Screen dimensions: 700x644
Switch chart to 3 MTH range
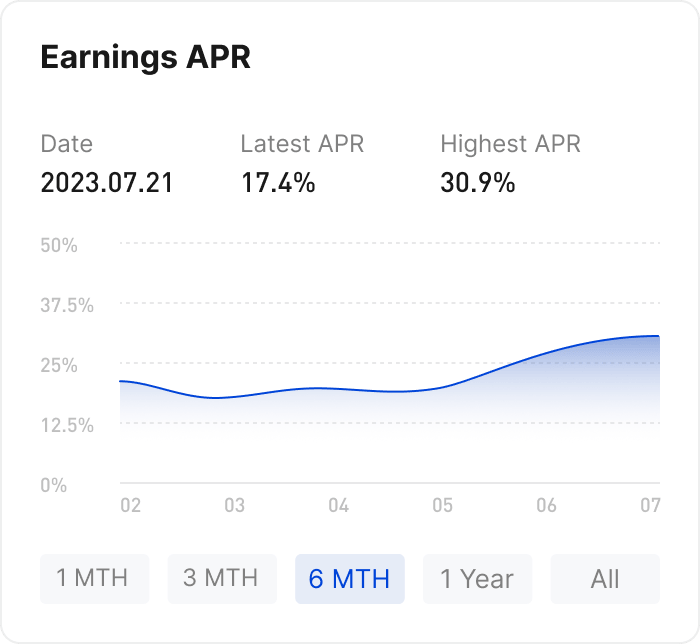point(221,579)
